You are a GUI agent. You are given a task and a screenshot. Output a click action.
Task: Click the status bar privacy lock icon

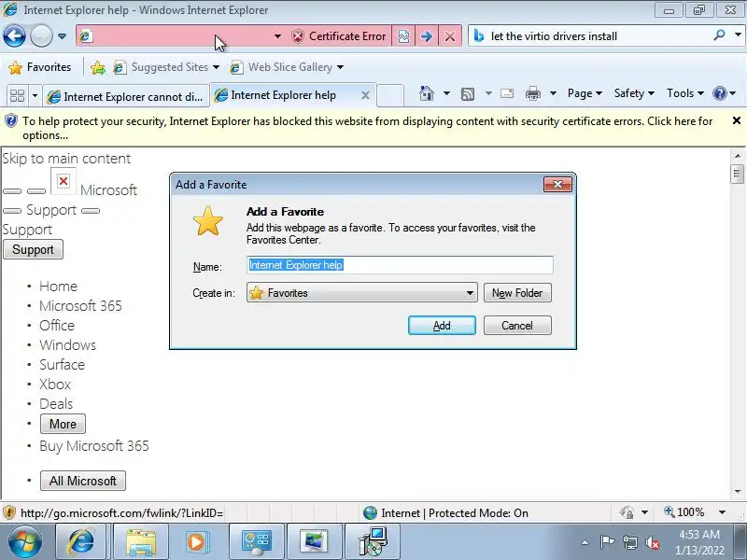coord(627,512)
